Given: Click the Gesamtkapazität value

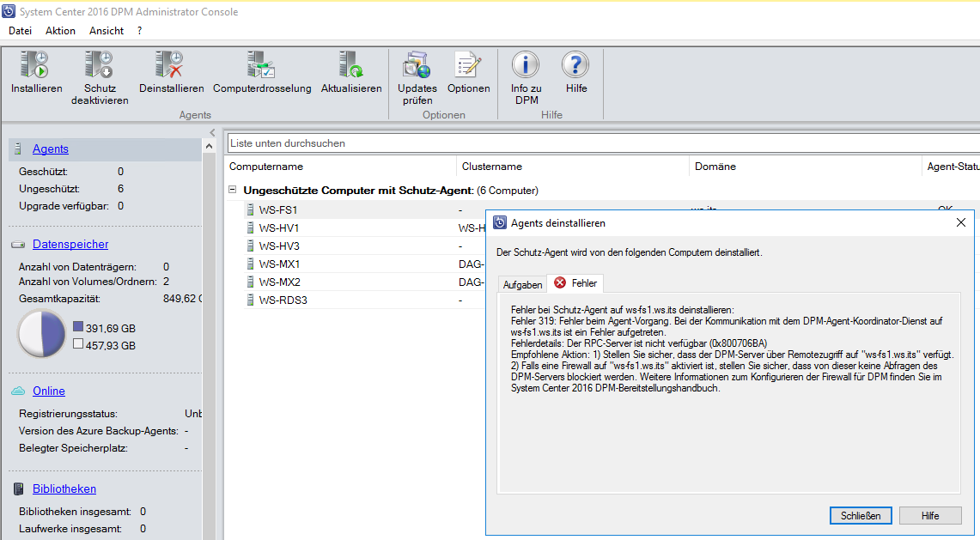Looking at the screenshot, I should 182,299.
